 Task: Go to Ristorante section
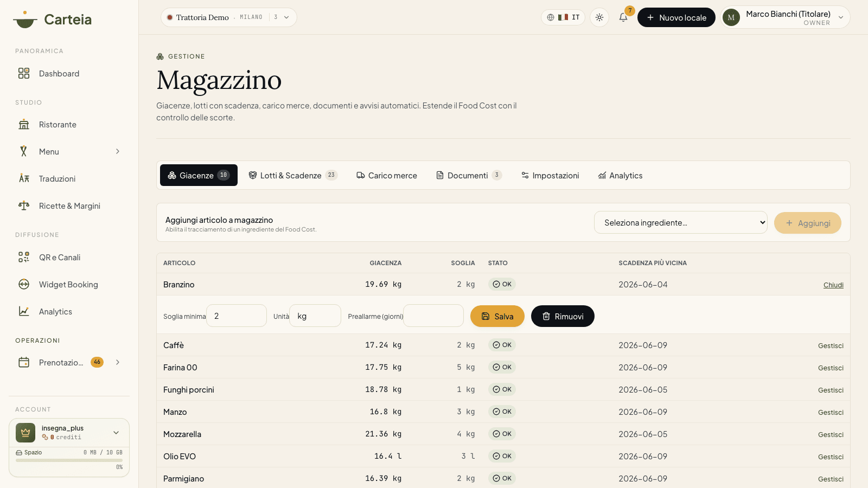pos(69,125)
